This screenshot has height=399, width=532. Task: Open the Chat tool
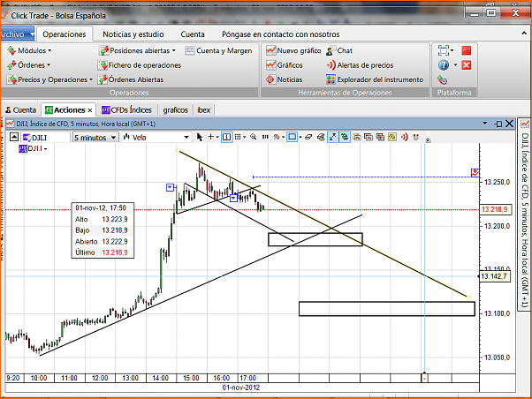[x=339, y=50]
